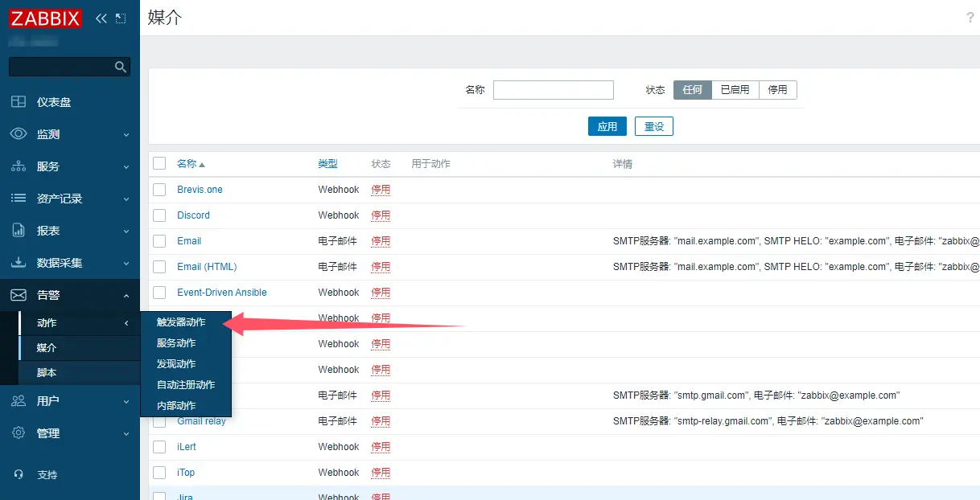This screenshot has width=980, height=500.
Task: Tick the select-all checkbox in header
Action: click(159, 163)
